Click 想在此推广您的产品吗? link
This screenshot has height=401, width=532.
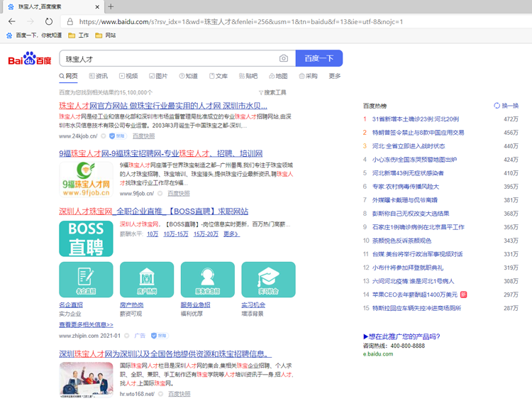pyautogui.click(x=401, y=336)
